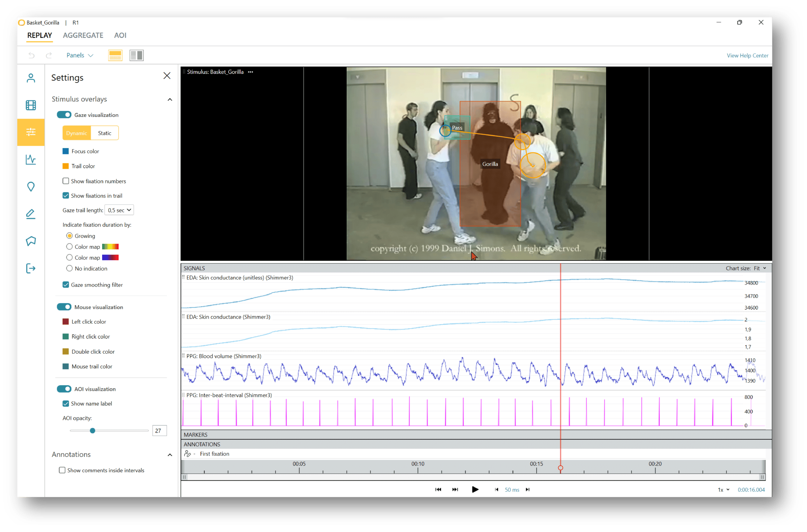
Task: Uncheck Show fixations in trail
Action: pyautogui.click(x=66, y=196)
